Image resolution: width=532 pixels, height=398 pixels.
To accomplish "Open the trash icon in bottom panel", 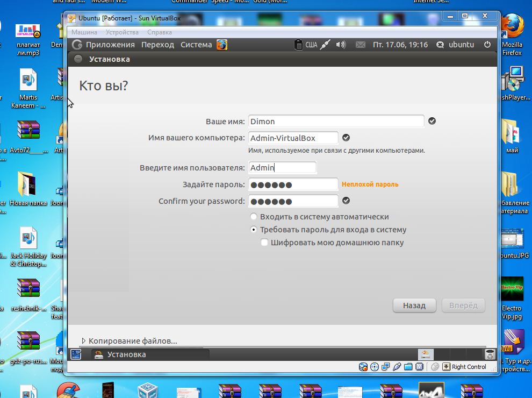I will [490, 354].
